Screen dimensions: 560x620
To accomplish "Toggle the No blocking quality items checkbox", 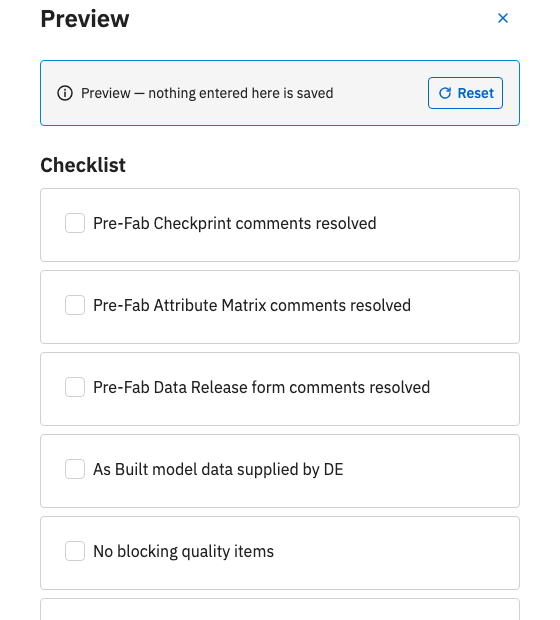I will [75, 551].
